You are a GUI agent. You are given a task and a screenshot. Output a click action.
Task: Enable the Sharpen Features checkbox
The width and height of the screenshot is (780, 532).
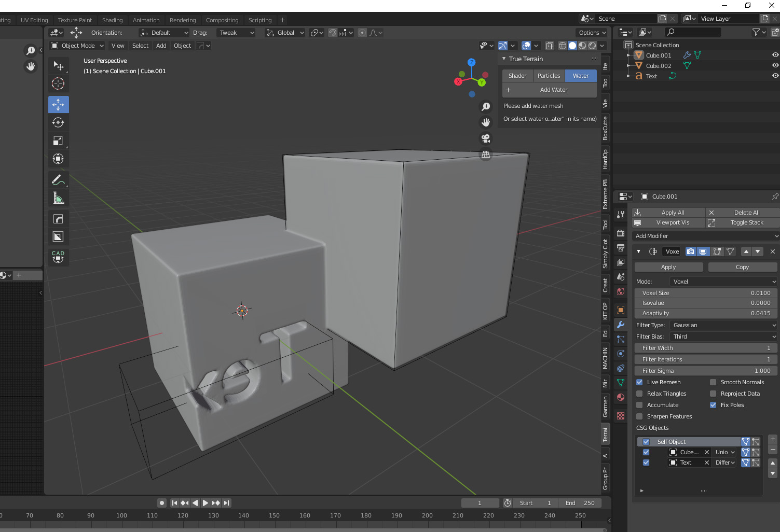point(639,416)
